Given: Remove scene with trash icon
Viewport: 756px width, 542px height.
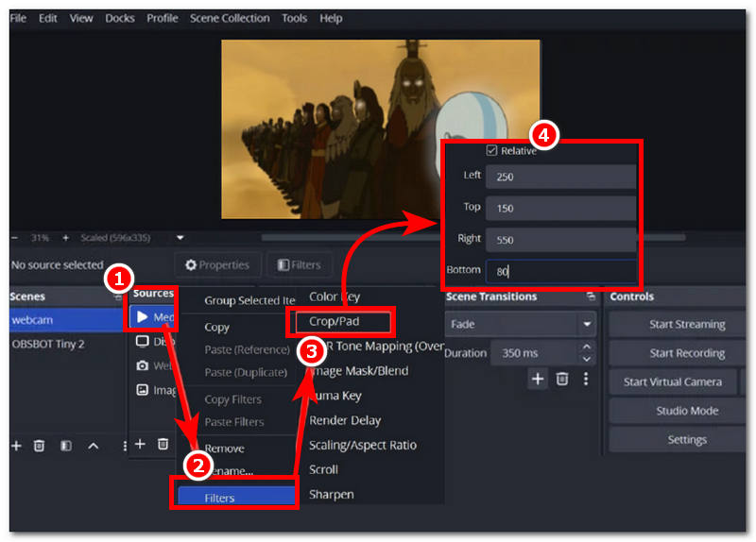Looking at the screenshot, I should tap(39, 446).
